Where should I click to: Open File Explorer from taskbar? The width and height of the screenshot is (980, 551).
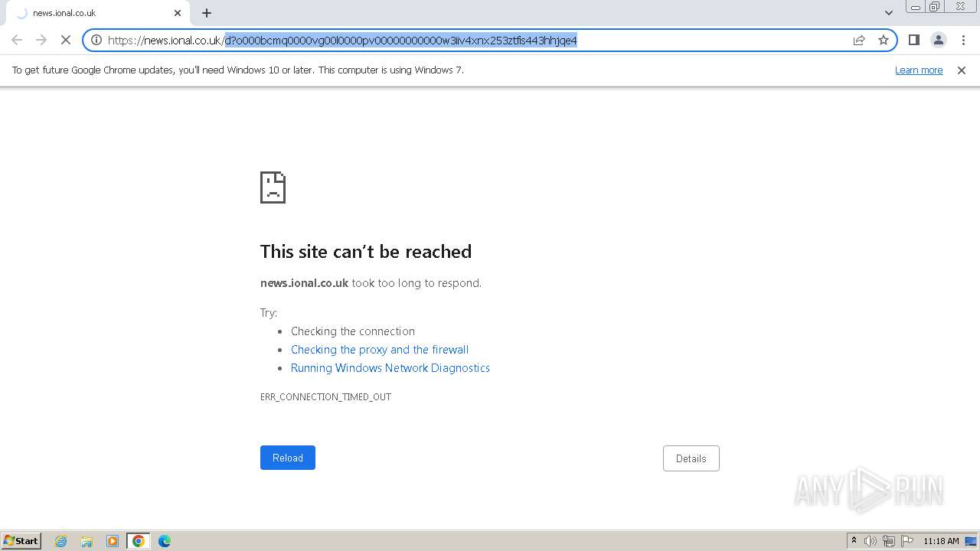pos(87,541)
